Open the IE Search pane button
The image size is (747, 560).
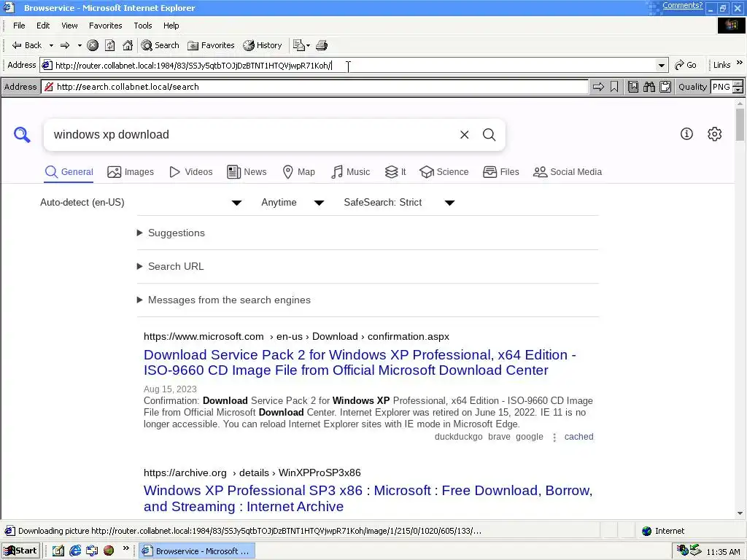(160, 45)
